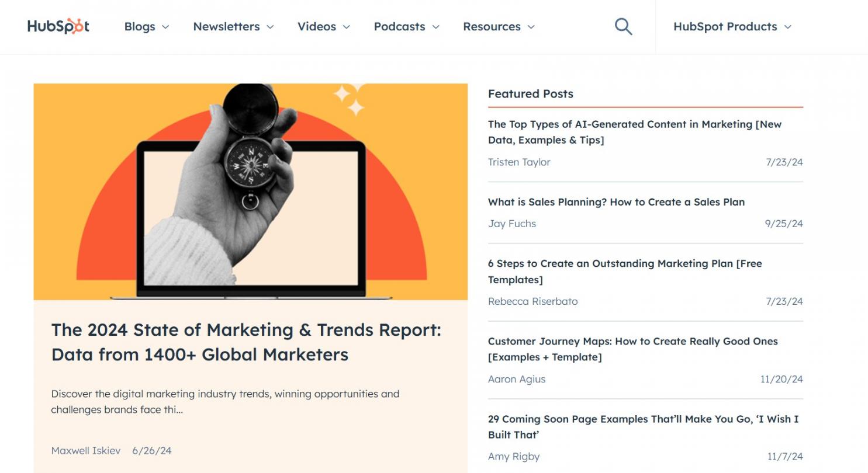View author Aaron Agius
The width and height of the screenshot is (868, 473).
(x=517, y=379)
